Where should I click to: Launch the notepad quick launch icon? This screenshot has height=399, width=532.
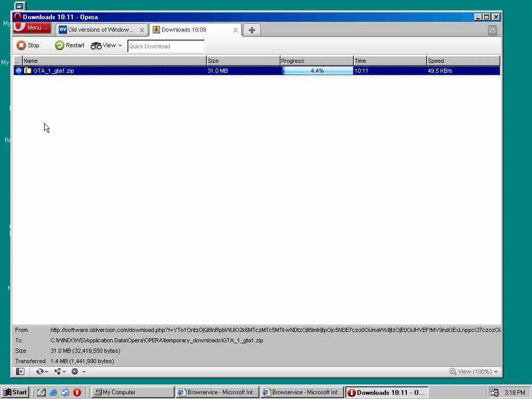click(x=42, y=393)
